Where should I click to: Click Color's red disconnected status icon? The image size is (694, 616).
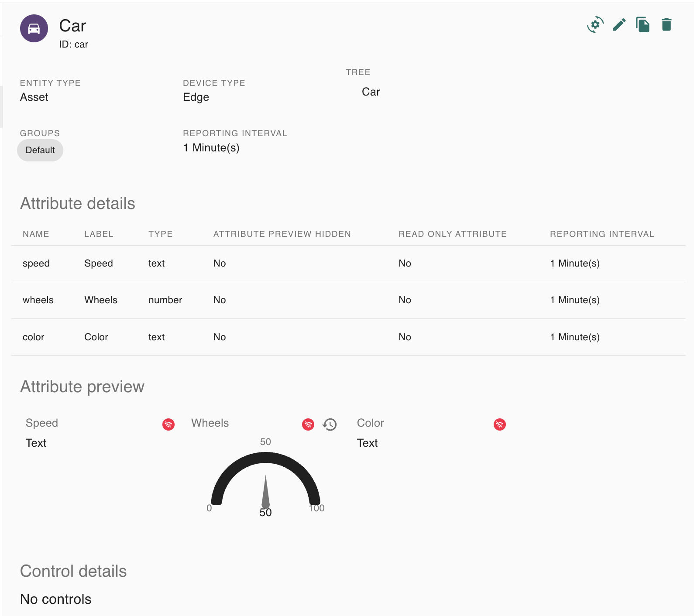(500, 424)
